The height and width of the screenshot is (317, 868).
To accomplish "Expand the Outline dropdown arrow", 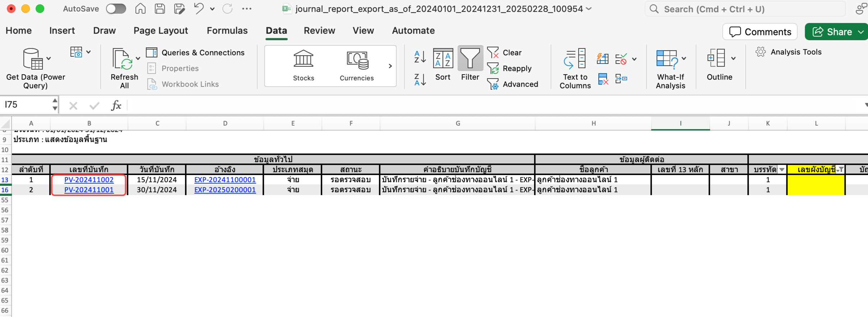I will (x=733, y=58).
